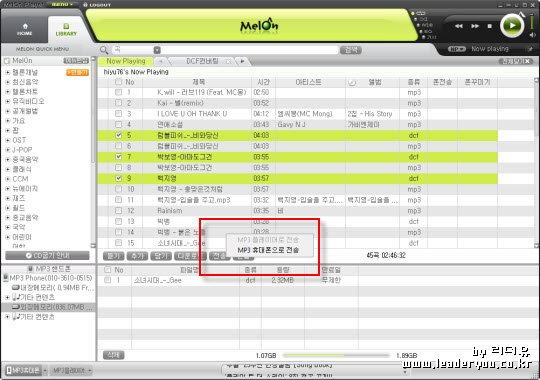Click the large green play button
This screenshot has width=540, height=380.
point(511,25)
